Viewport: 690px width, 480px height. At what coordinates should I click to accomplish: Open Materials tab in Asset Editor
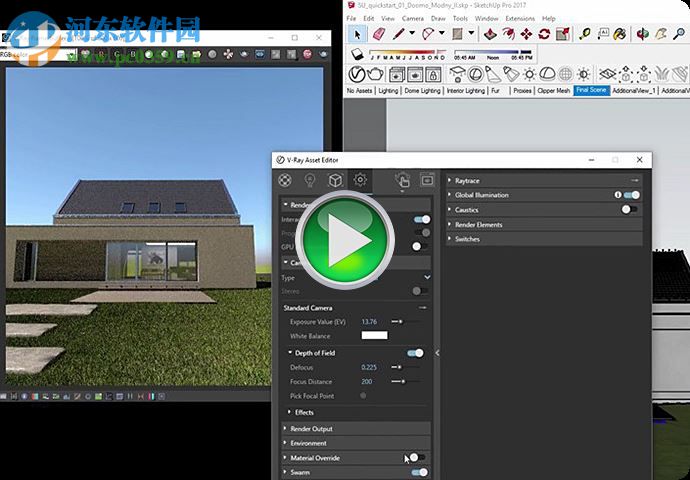pyautogui.click(x=285, y=180)
